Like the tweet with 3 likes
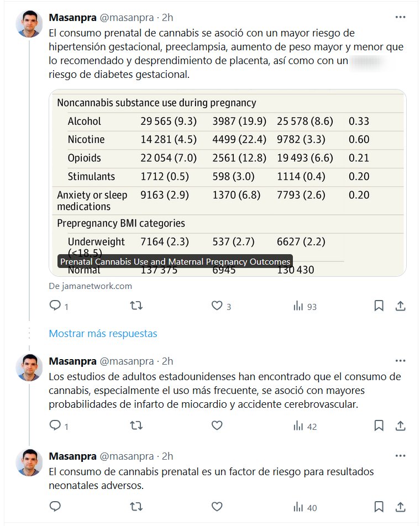 (x=217, y=306)
